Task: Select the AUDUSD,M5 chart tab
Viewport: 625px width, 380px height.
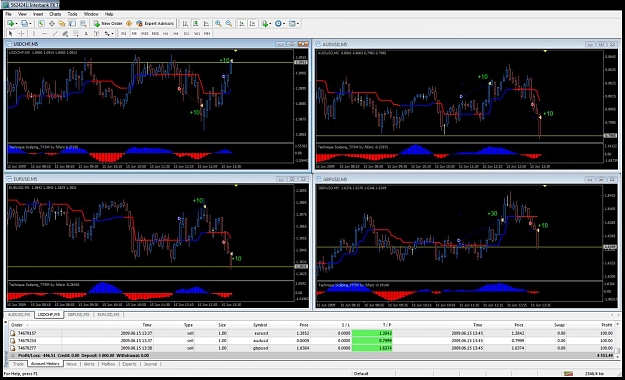Action: coord(19,315)
